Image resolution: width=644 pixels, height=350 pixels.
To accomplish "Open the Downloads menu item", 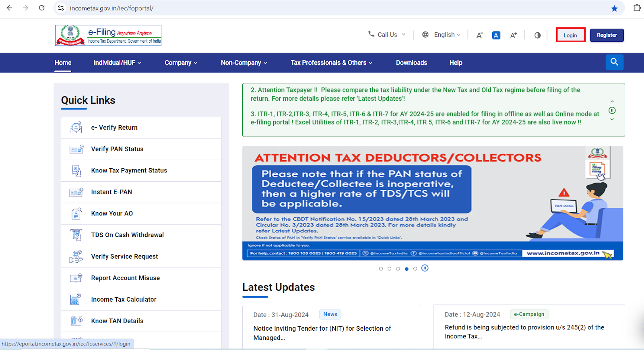I will (411, 63).
